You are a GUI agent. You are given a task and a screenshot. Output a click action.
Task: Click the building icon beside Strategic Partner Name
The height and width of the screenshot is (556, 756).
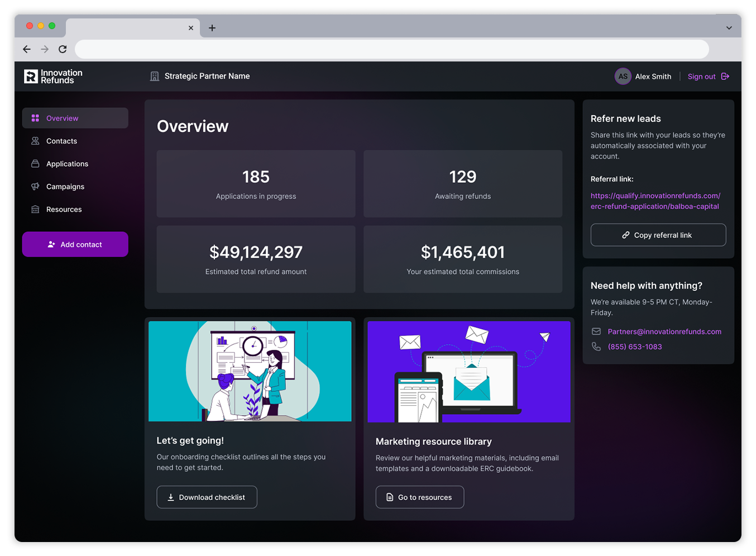[x=155, y=77]
